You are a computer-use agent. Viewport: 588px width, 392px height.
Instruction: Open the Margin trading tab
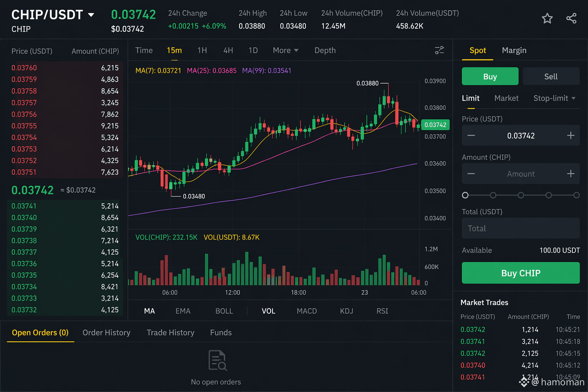click(x=514, y=51)
